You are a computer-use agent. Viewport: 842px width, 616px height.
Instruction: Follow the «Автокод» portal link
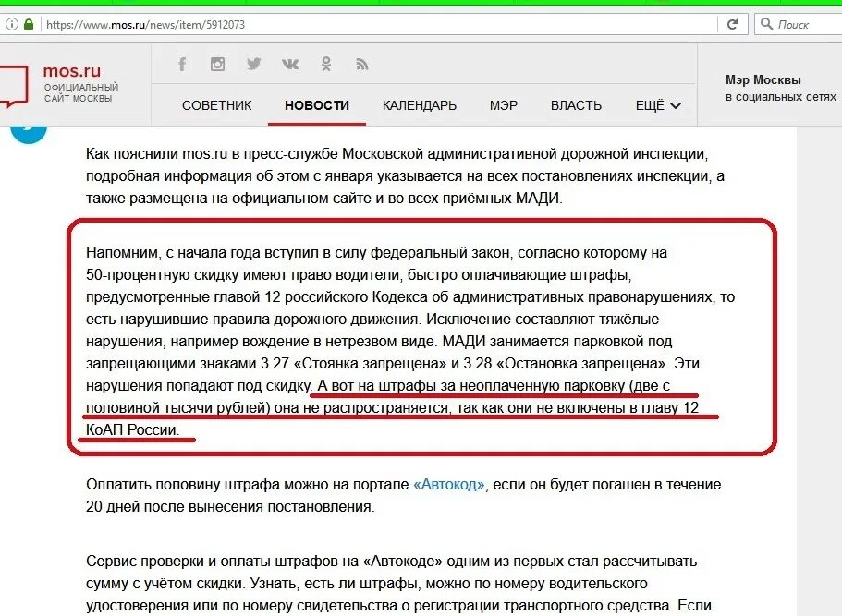pos(449,485)
